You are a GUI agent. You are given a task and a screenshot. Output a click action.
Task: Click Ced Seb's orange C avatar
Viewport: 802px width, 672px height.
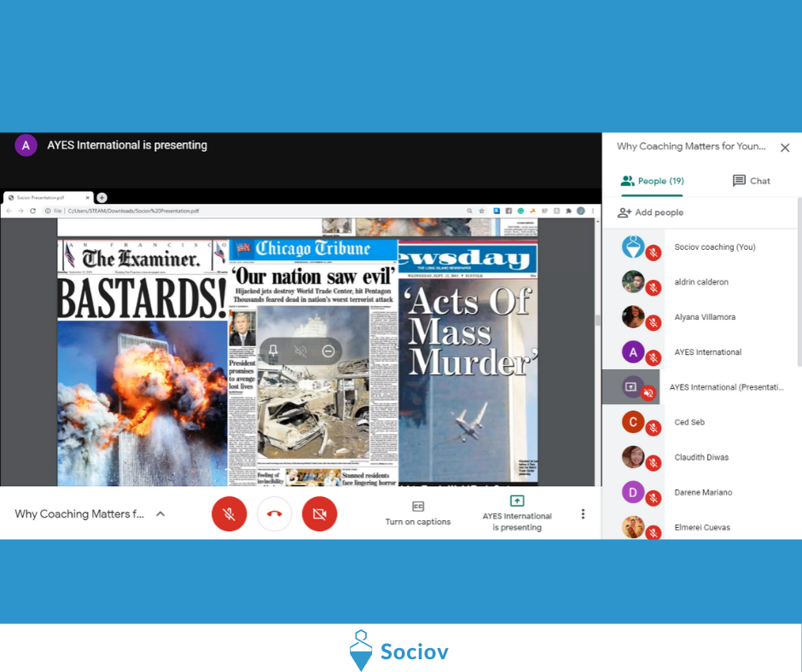[633, 422]
